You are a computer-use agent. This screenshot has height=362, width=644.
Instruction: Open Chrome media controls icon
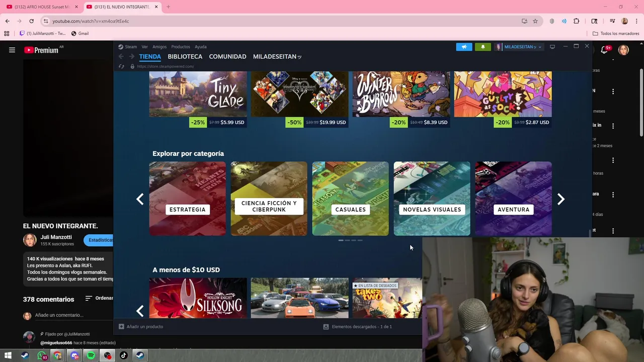[612, 21]
